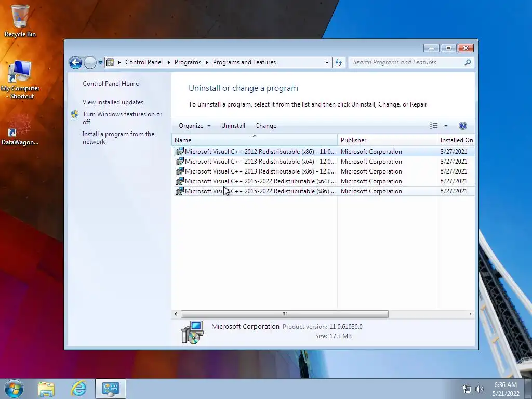Click the Control Panel icon in address bar
532x399 pixels.
tap(110, 62)
